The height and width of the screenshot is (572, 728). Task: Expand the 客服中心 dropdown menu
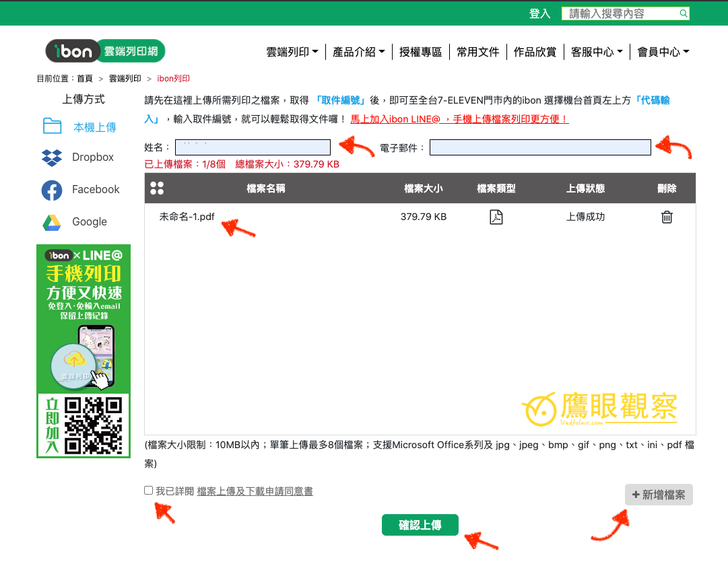[597, 52]
